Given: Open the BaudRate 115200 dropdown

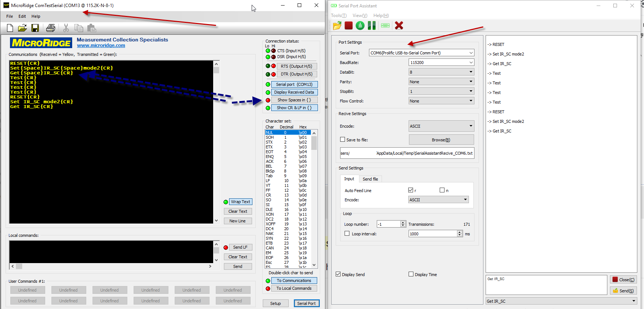Looking at the screenshot, I should [442, 63].
